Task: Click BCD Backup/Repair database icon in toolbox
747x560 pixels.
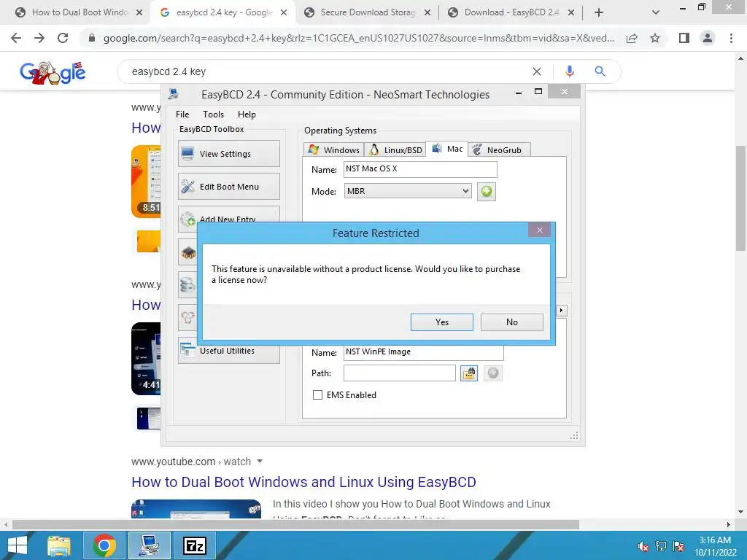Action: click(x=187, y=284)
